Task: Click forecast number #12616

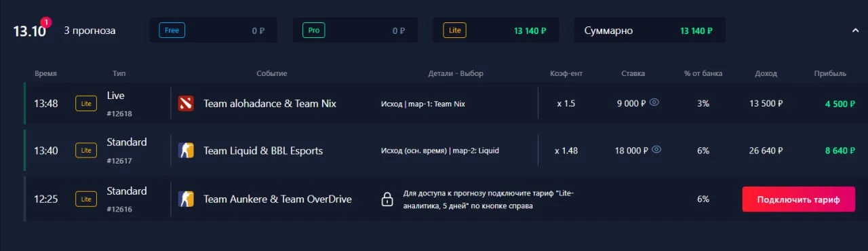Action: pyautogui.click(x=119, y=210)
